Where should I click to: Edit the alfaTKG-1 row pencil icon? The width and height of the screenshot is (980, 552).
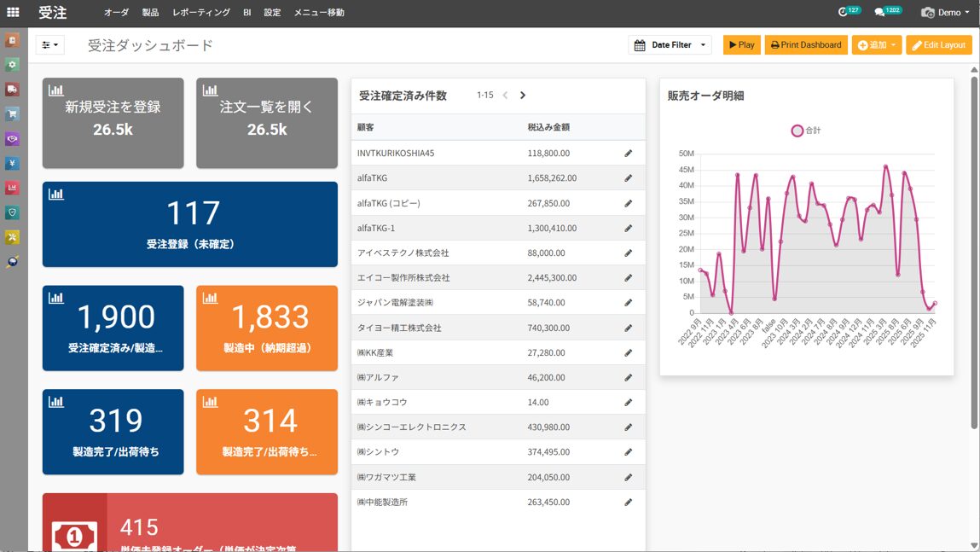click(628, 228)
